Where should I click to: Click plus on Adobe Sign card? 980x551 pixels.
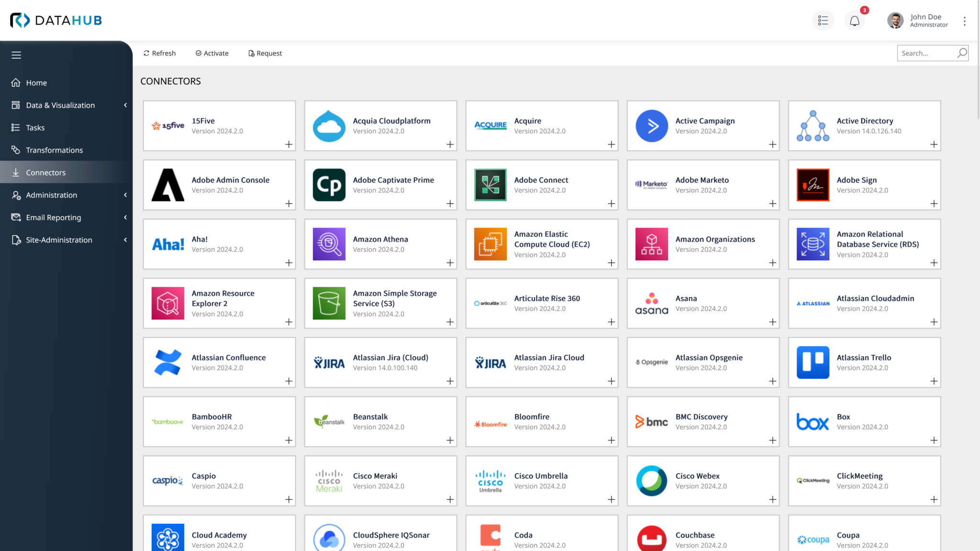934,204
